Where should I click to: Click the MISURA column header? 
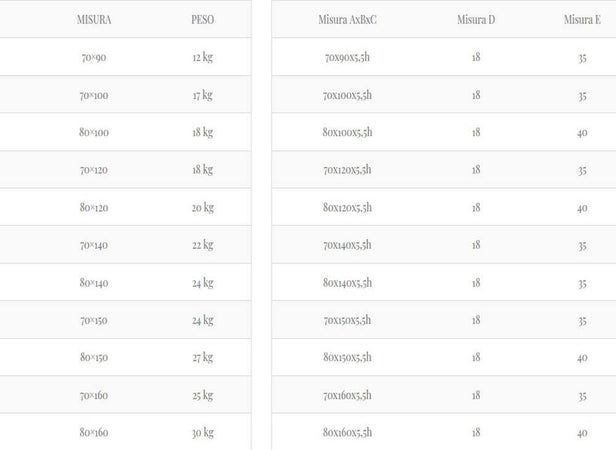click(94, 20)
